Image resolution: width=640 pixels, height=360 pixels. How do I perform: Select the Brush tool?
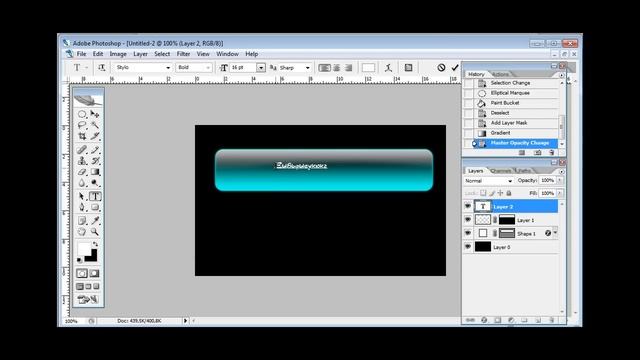[x=95, y=150]
